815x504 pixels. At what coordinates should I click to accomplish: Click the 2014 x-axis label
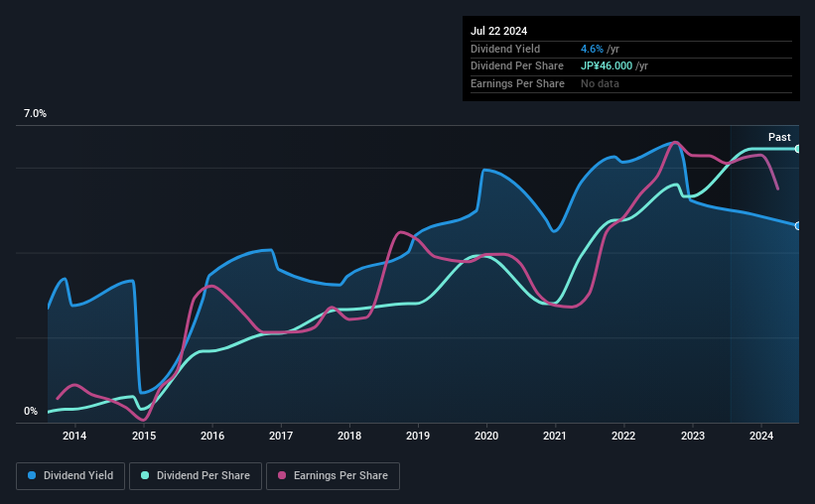click(74, 436)
